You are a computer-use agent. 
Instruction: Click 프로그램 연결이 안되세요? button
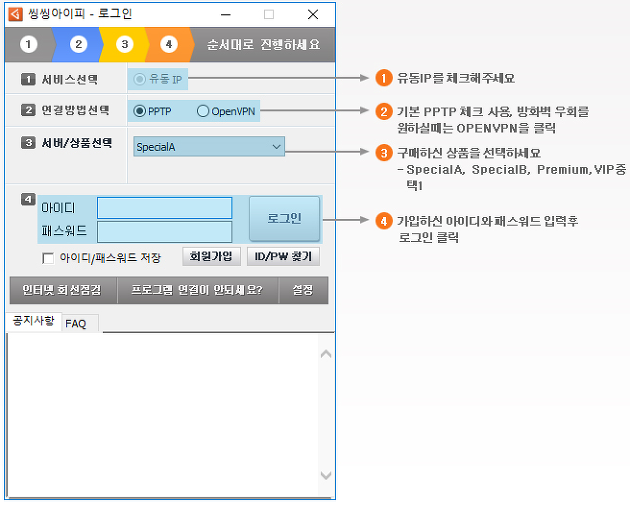(198, 290)
